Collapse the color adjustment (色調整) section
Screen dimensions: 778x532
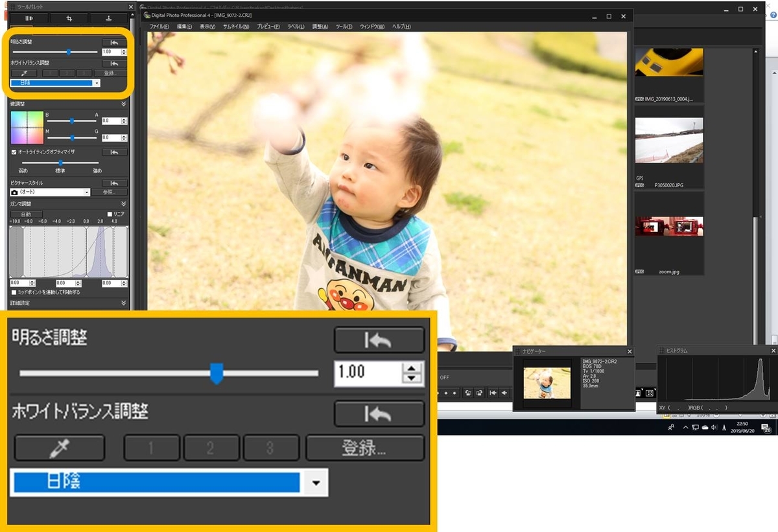[x=123, y=104]
